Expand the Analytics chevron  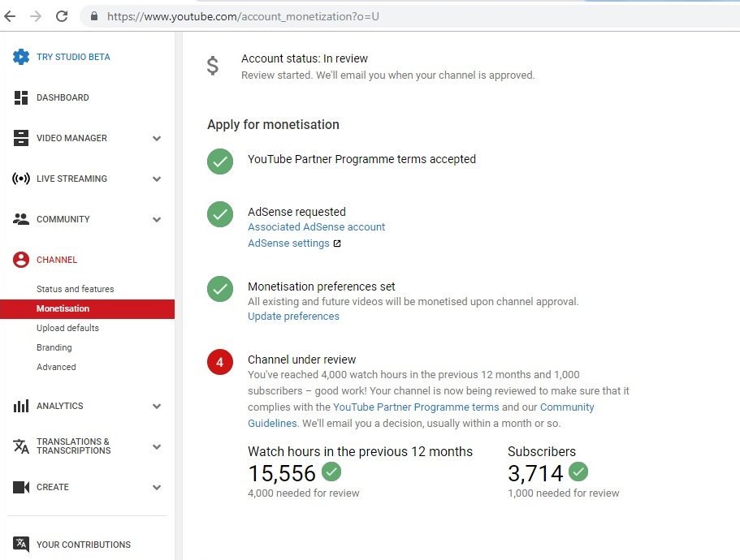pyautogui.click(x=157, y=407)
